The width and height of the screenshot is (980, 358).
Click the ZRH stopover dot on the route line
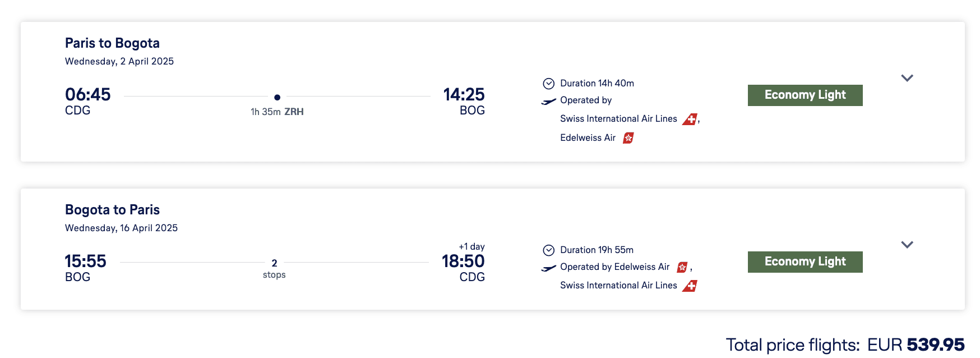(x=277, y=97)
